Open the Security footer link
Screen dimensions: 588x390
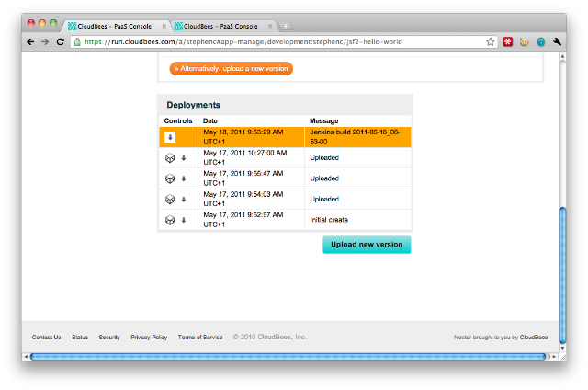(x=109, y=337)
